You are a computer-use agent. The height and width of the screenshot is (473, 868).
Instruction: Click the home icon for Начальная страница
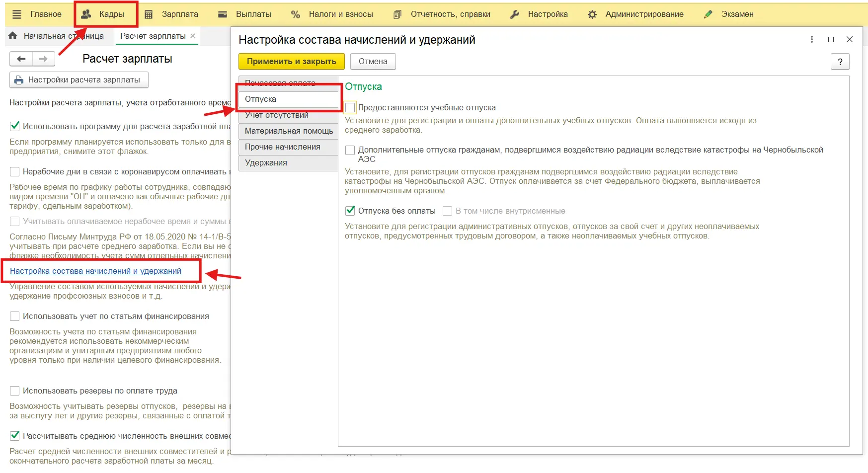[x=13, y=36]
